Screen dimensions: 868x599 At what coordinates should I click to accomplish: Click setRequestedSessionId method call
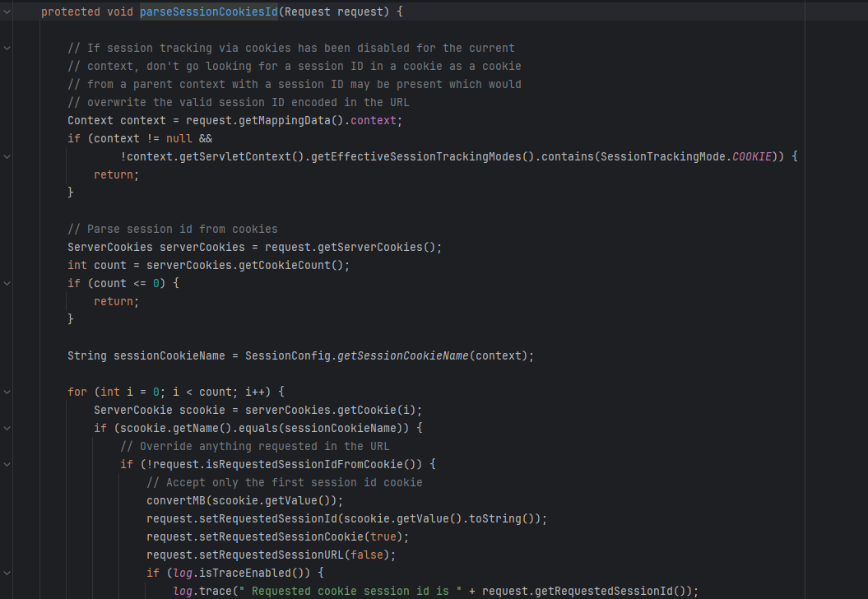tap(268, 518)
